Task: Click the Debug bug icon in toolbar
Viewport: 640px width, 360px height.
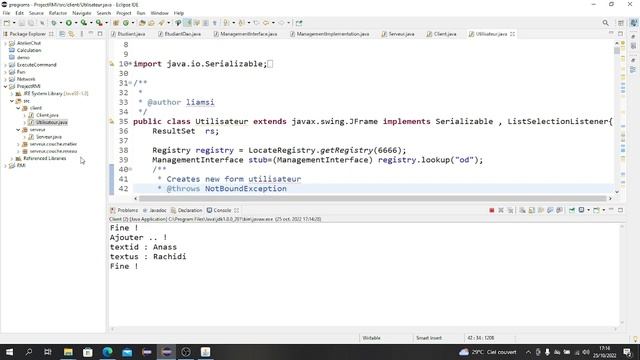Action: (x=53, y=23)
